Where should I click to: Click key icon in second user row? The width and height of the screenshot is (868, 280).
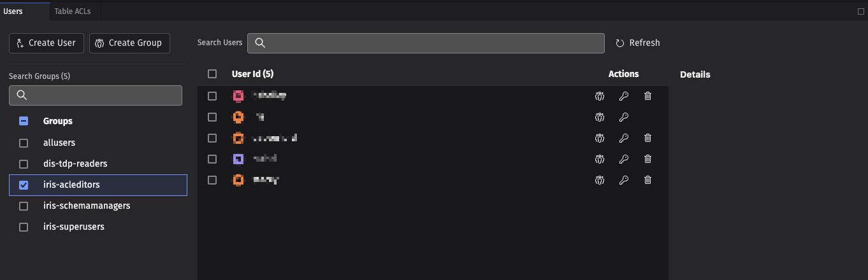623,117
